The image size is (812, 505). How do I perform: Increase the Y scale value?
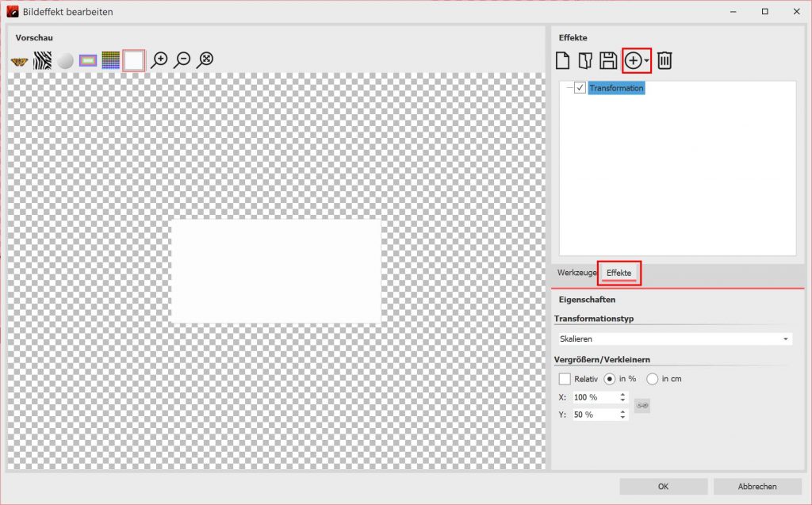click(x=622, y=411)
